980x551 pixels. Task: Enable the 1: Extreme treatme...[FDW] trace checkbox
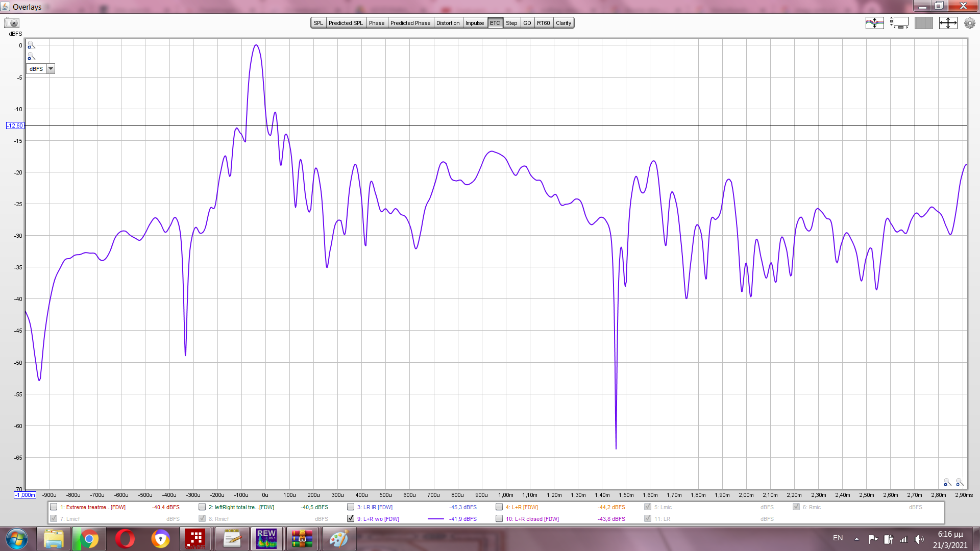[x=54, y=507]
